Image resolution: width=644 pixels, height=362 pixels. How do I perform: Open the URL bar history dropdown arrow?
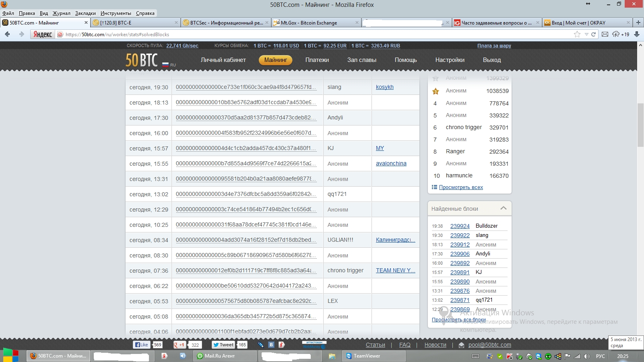(x=586, y=35)
